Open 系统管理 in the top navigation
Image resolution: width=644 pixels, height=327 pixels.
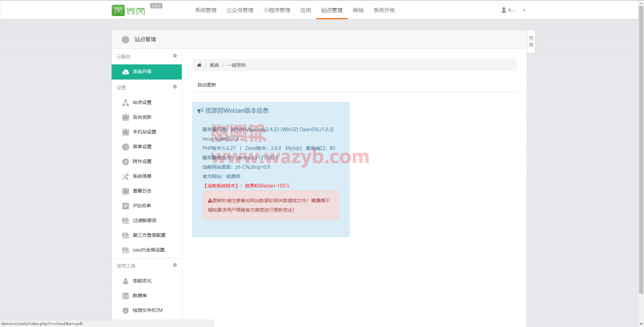205,10
